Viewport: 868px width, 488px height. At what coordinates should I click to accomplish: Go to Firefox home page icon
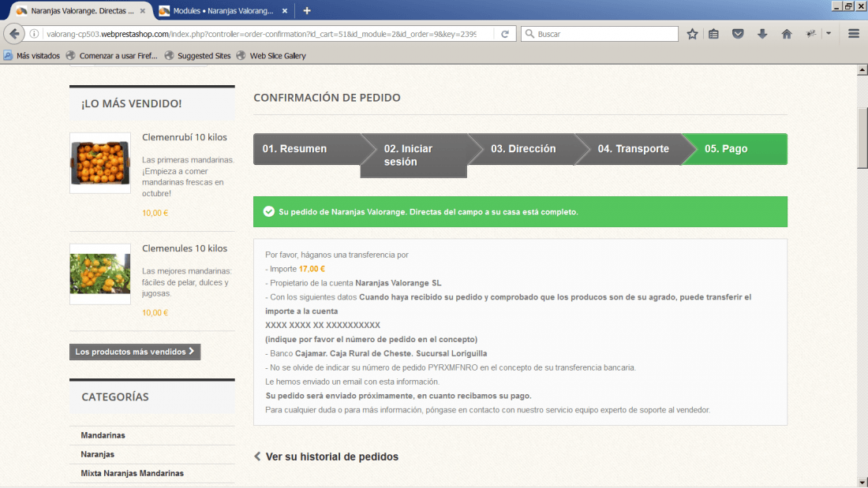click(787, 34)
